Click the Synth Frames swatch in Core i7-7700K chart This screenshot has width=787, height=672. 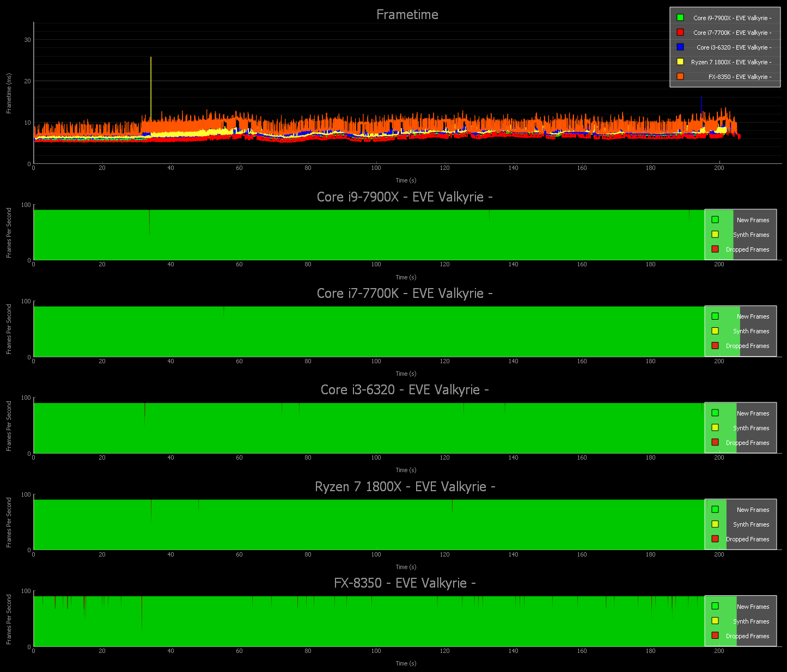coord(715,331)
